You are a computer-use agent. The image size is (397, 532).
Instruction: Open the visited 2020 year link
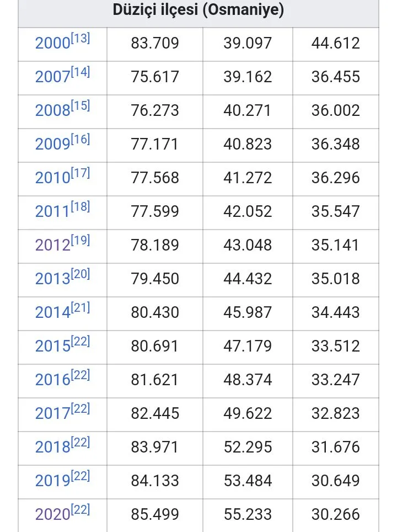coord(52,515)
